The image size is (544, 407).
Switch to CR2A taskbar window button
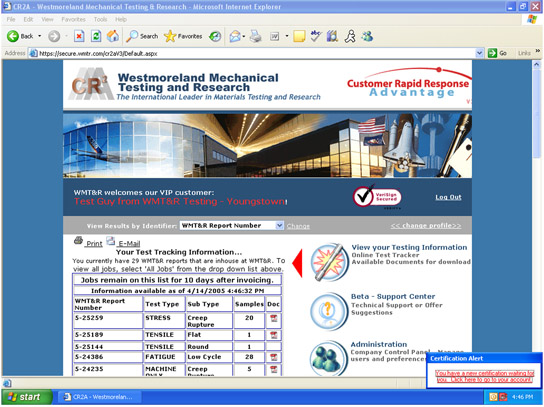pyautogui.click(x=100, y=397)
